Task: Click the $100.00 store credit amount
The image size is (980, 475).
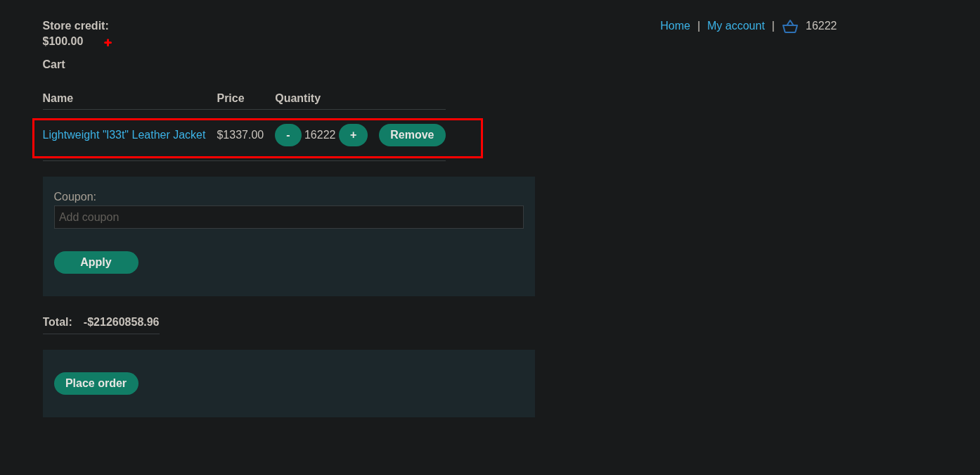Action: [x=63, y=42]
